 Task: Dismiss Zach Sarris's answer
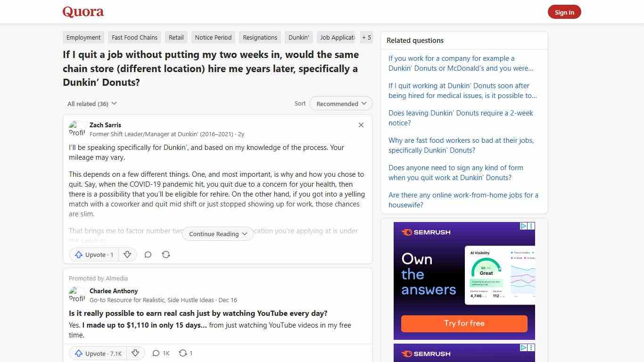(361, 125)
